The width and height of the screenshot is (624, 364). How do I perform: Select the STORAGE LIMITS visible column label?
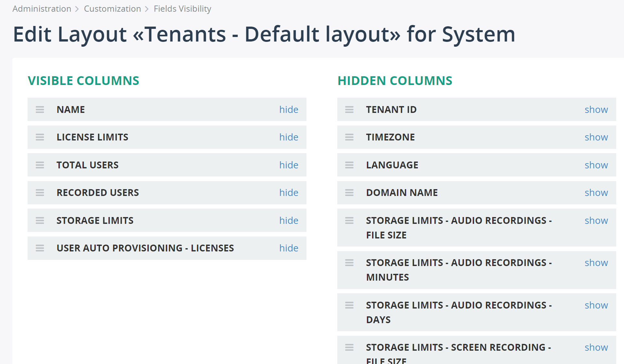pos(95,221)
